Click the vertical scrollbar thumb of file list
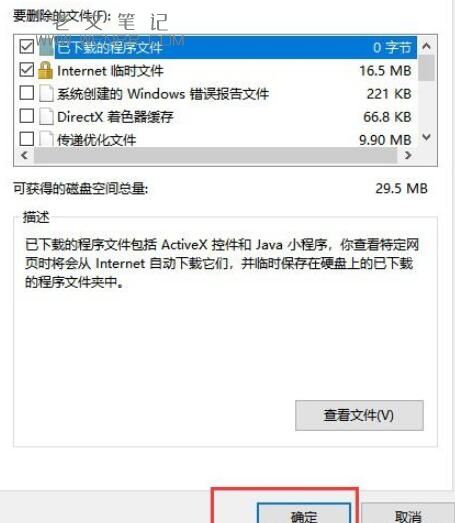This screenshot has height=523, width=455. pyautogui.click(x=426, y=68)
